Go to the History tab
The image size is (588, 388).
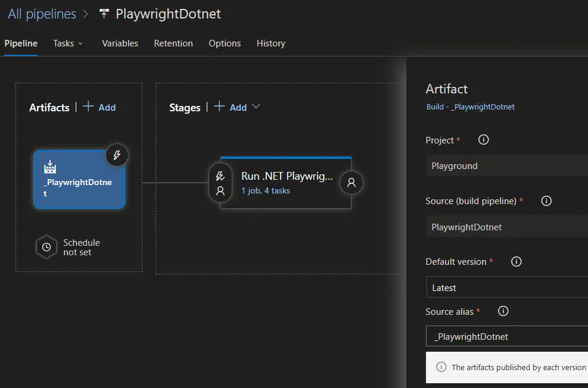[270, 43]
